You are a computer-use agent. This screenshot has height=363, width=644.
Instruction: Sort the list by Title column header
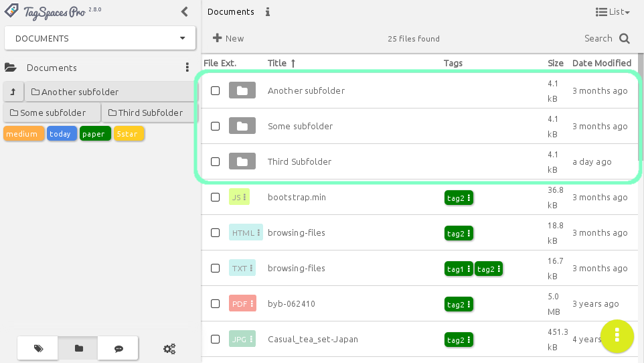pos(281,63)
